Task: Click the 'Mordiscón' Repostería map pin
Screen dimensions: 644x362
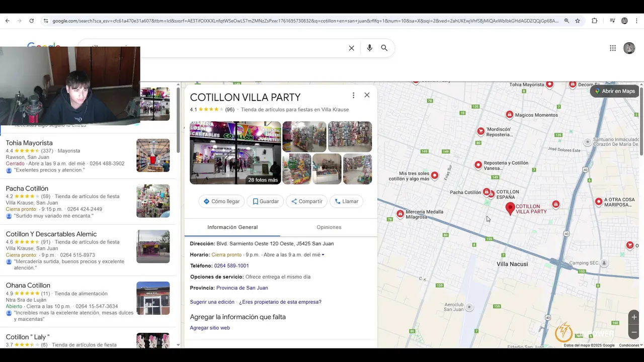Action: [x=481, y=131]
